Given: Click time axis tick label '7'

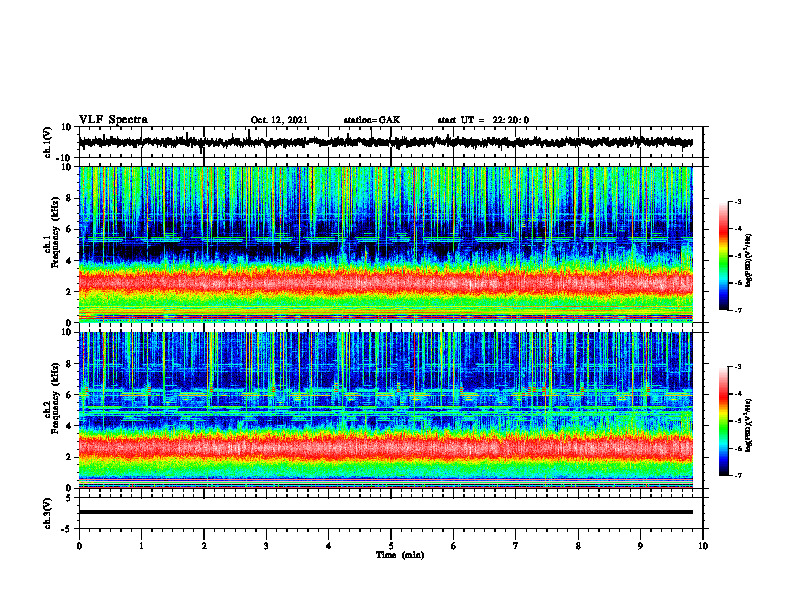Looking at the screenshot, I should [516, 546].
